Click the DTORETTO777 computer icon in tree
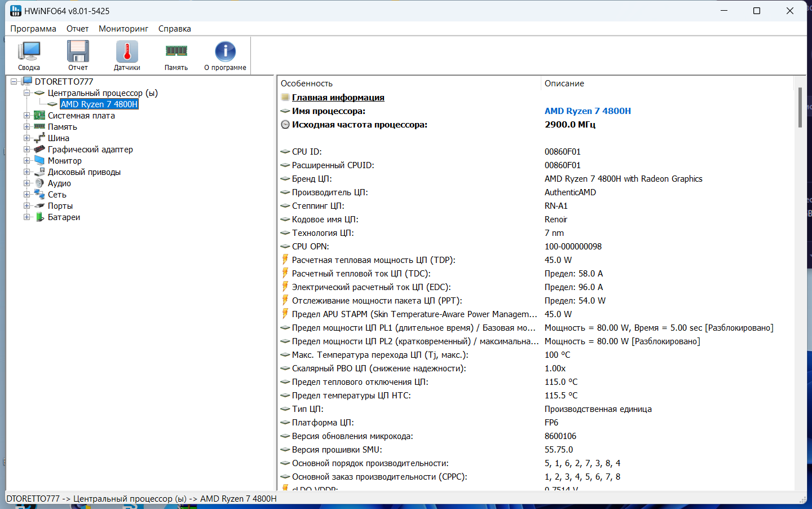The image size is (812, 509). 27,81
